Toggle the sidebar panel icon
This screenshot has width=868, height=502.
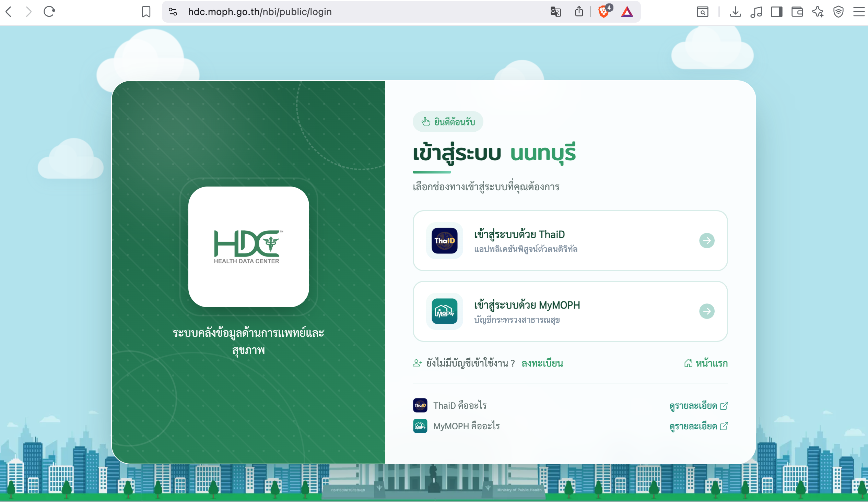pos(777,12)
